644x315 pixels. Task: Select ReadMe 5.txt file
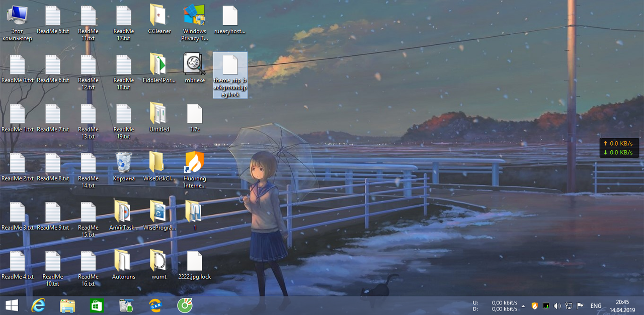click(x=53, y=20)
